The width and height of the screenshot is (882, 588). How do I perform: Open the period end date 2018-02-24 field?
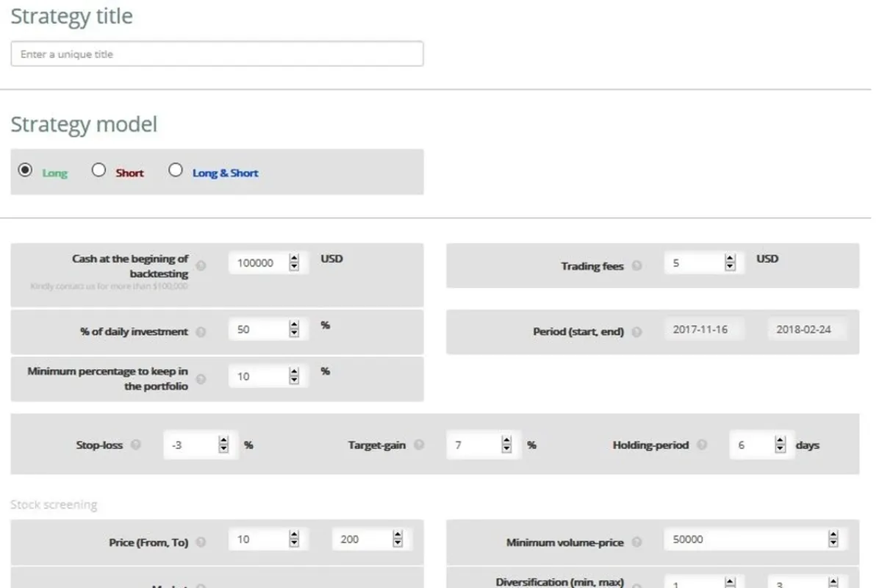tap(806, 329)
